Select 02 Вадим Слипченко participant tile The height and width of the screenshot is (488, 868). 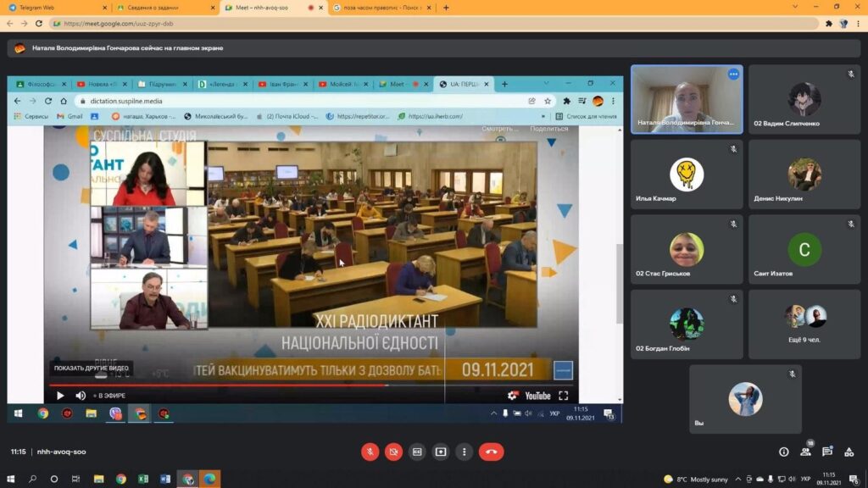[804, 100]
